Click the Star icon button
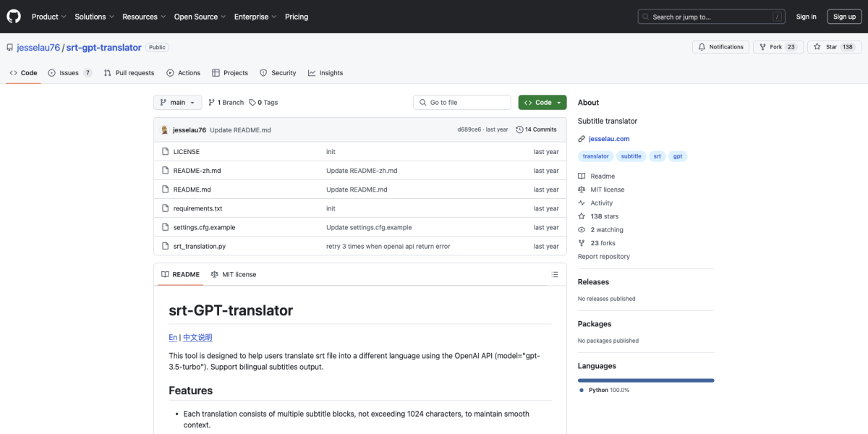The height and width of the screenshot is (434, 868). [x=817, y=47]
